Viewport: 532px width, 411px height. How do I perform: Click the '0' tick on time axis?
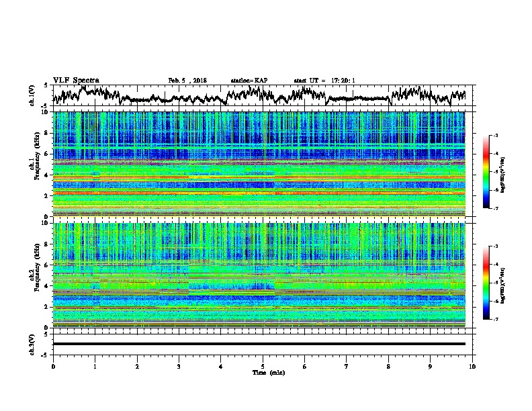point(53,367)
